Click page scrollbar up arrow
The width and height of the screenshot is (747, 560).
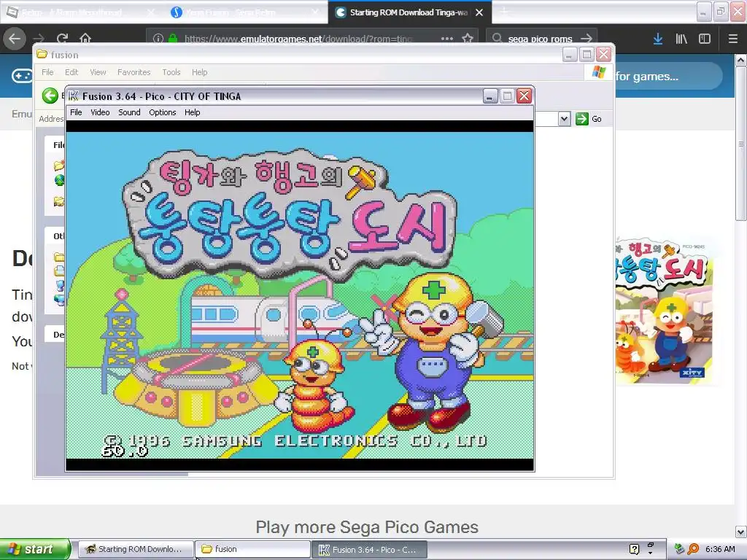(x=741, y=60)
